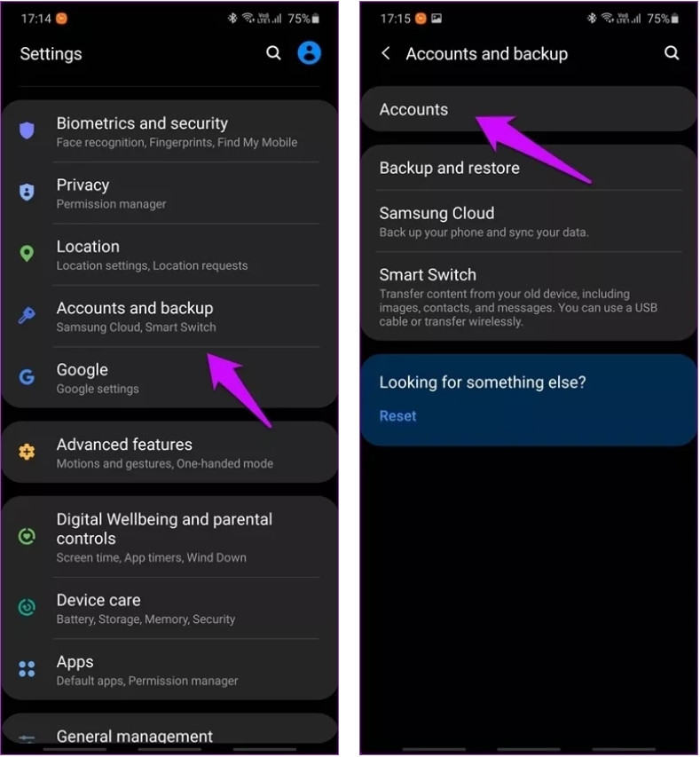Viewport: 700px width, 757px height.
Task: Tap the search icon in Settings header
Action: point(273,52)
